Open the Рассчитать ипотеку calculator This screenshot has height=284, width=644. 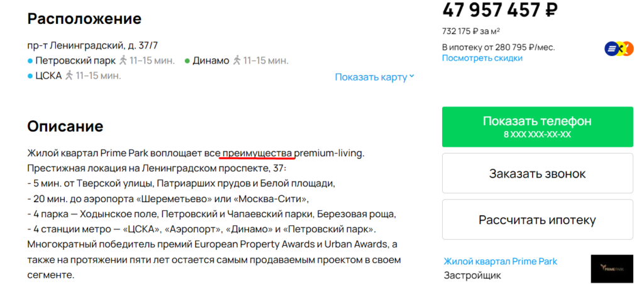(x=537, y=220)
